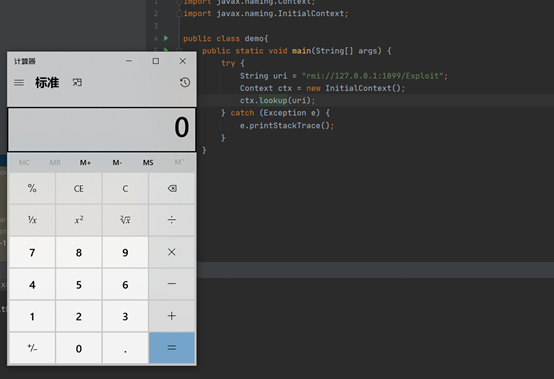Toggle the keep-on-top icon next to 标准
The height and width of the screenshot is (379, 554).
pyautogui.click(x=77, y=82)
